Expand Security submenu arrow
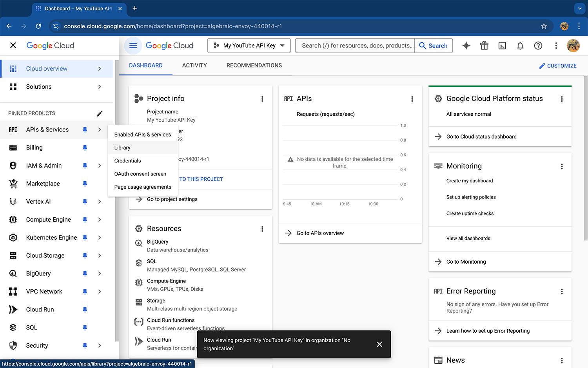The image size is (588, 368). (x=100, y=346)
